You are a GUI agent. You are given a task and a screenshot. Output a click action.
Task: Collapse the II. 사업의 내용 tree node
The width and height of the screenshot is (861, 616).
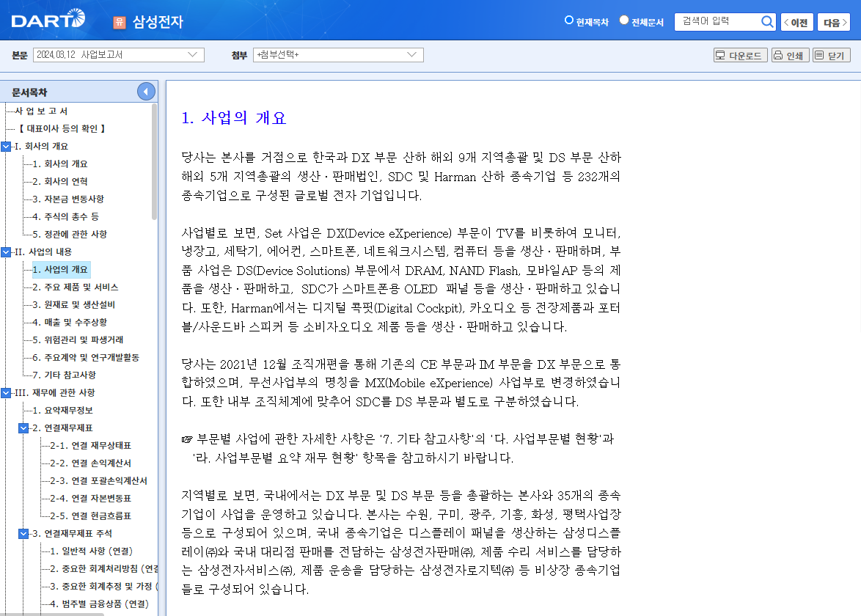pos(6,252)
